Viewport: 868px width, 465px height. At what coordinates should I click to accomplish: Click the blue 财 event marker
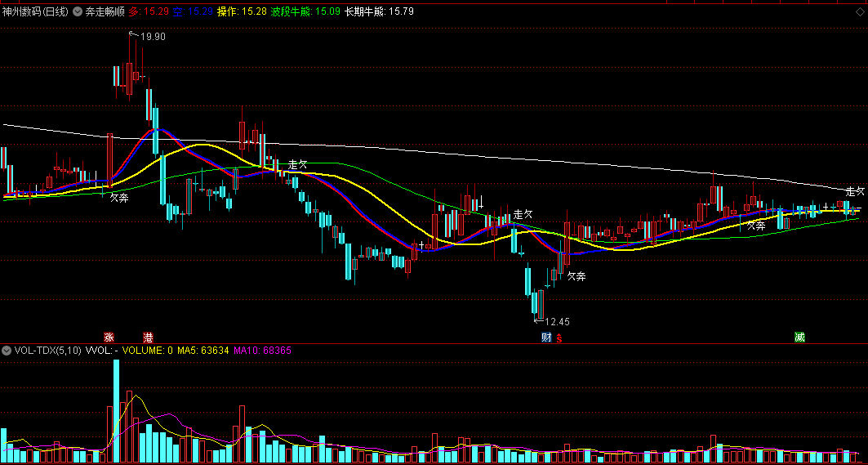546,337
